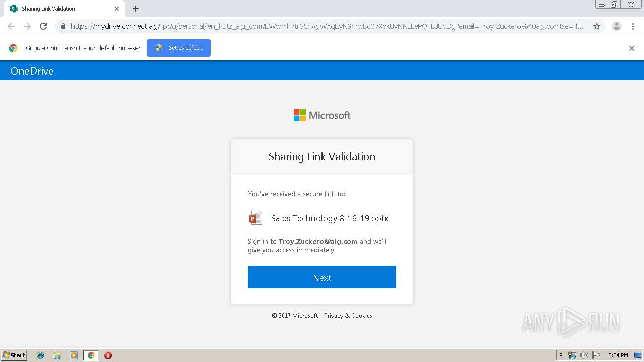Click the Sharing Link Validation heading
This screenshot has width=644, height=362.
(x=322, y=156)
